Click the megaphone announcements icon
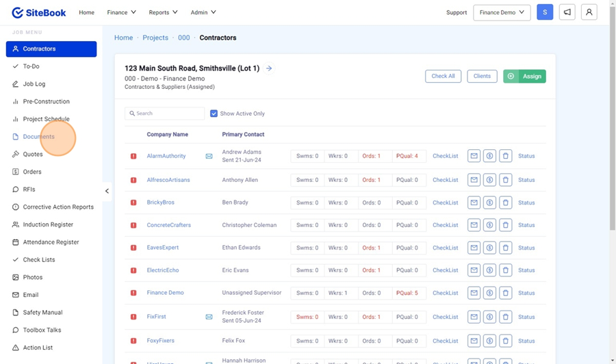 click(567, 12)
